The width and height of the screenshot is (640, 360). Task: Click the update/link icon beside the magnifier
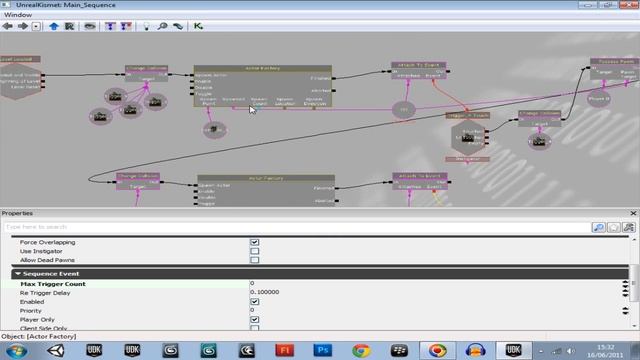coord(178,27)
